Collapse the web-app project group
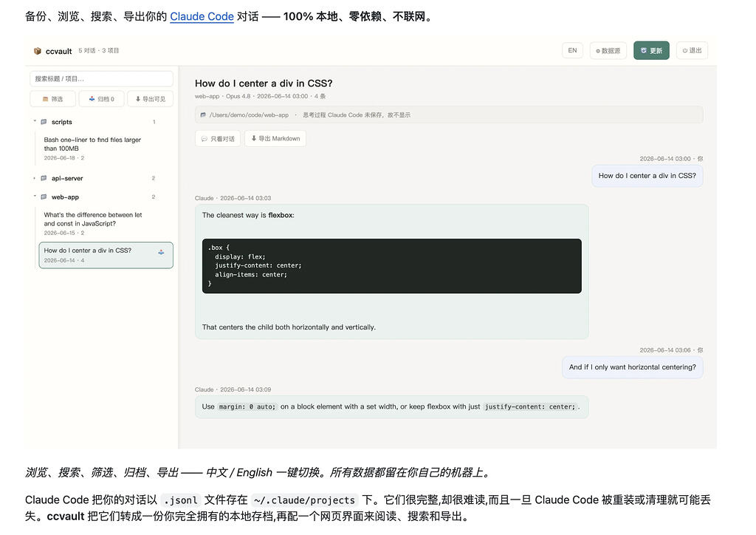 tap(35, 197)
